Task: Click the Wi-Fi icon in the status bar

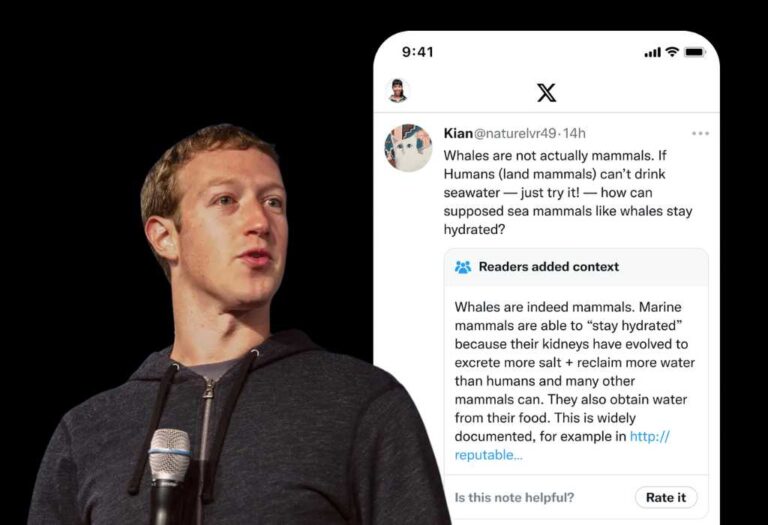Action: 672,52
